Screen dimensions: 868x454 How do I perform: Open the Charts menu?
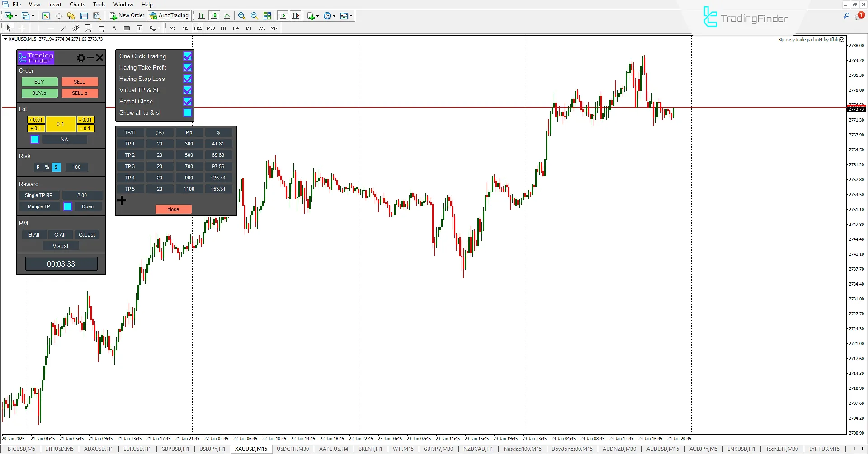[x=77, y=5]
